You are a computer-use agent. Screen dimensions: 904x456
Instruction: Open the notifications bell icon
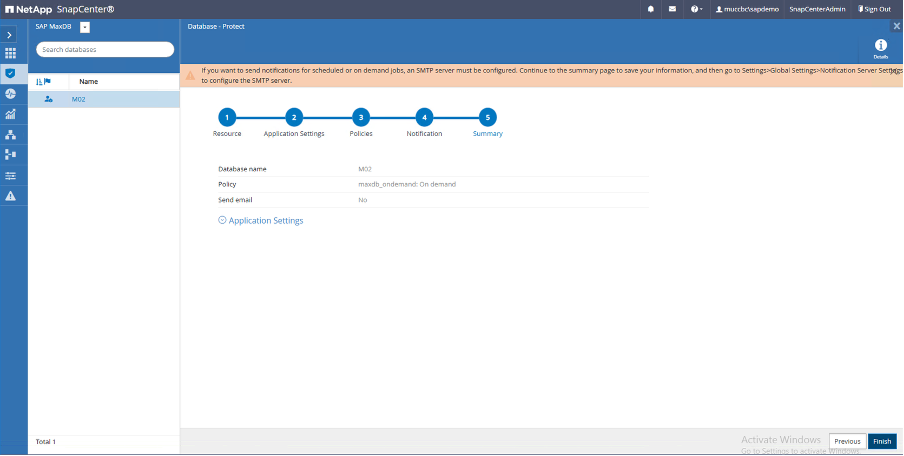click(651, 9)
